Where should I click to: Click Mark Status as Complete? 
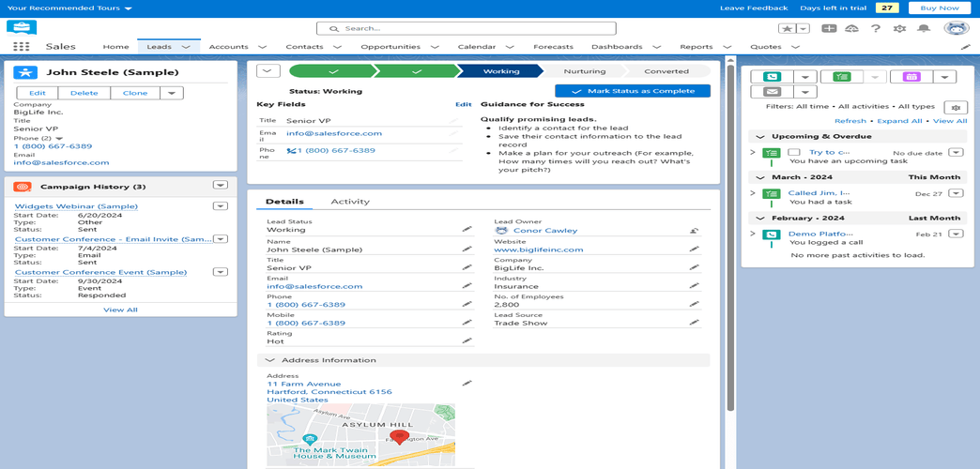(x=633, y=91)
